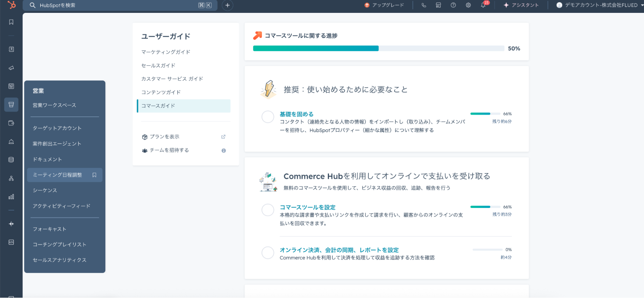Open the notifications bell with badge
Viewport: 644px width, 298px height.
(483, 5)
